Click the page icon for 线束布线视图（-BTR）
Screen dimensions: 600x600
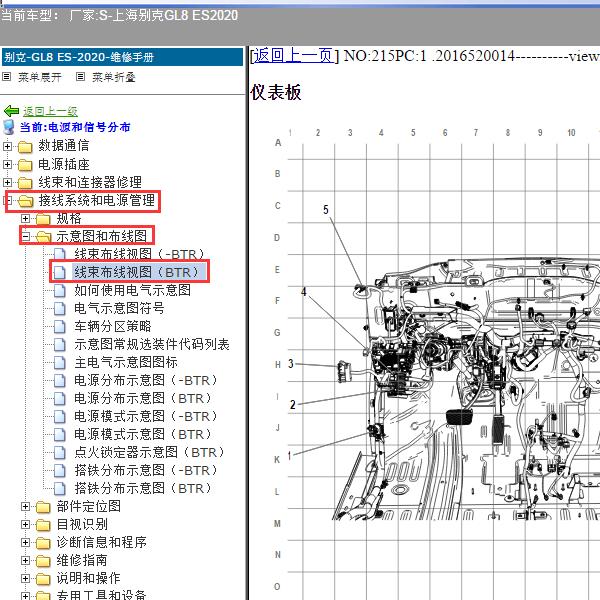(59, 254)
